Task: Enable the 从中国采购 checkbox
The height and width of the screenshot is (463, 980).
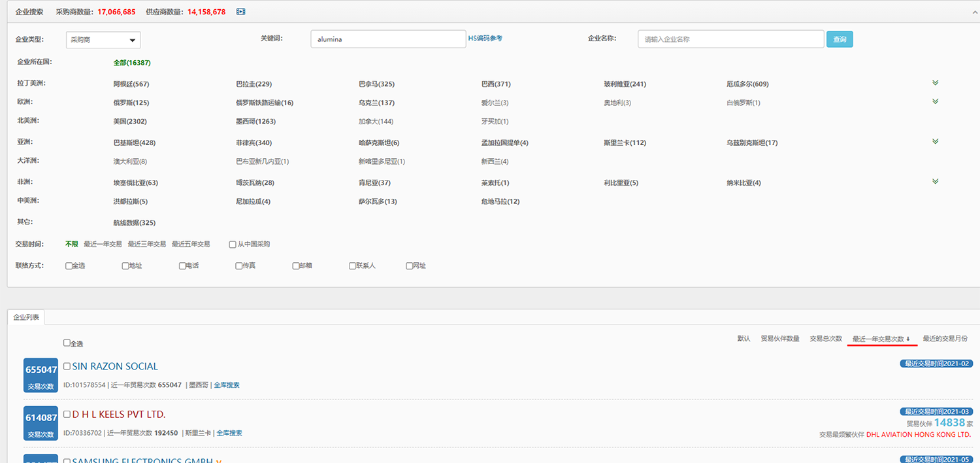Action: pyautogui.click(x=233, y=245)
